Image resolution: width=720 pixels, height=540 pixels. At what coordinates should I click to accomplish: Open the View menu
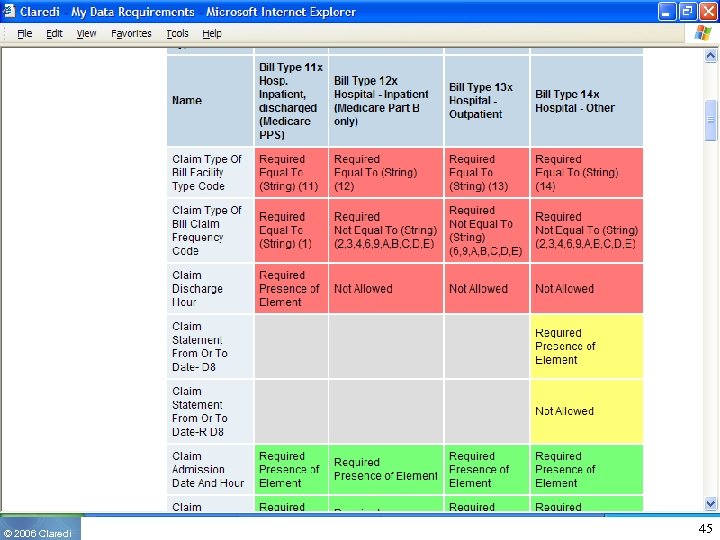86,34
